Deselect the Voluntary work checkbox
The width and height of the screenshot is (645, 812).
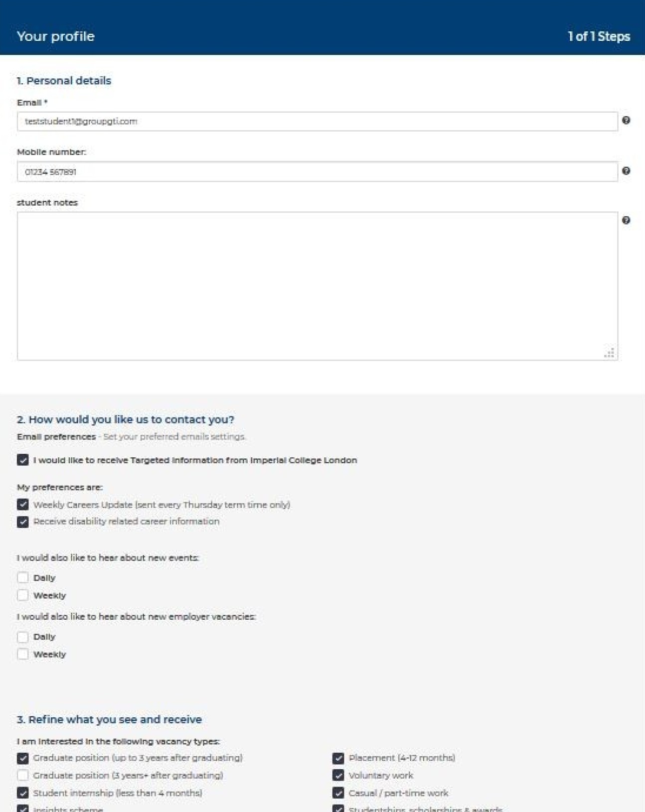click(338, 776)
